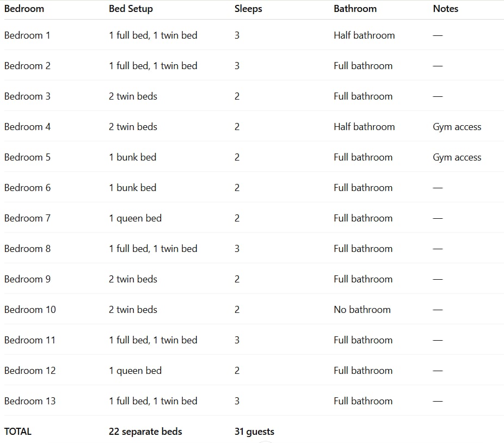
Task: Click the Notes column header
Action: point(445,9)
